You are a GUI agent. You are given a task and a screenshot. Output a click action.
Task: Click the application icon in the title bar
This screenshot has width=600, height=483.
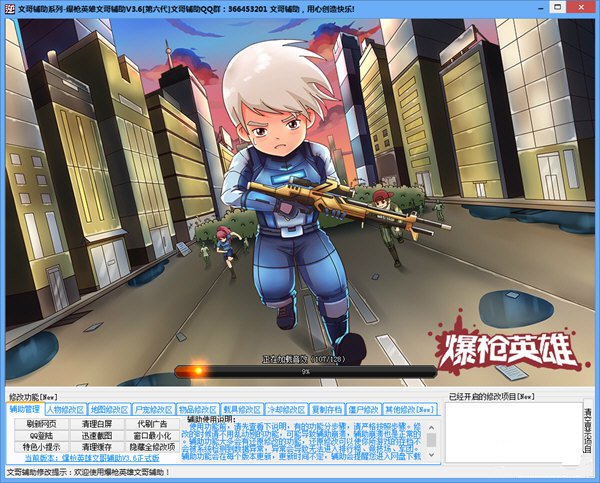click(10, 8)
